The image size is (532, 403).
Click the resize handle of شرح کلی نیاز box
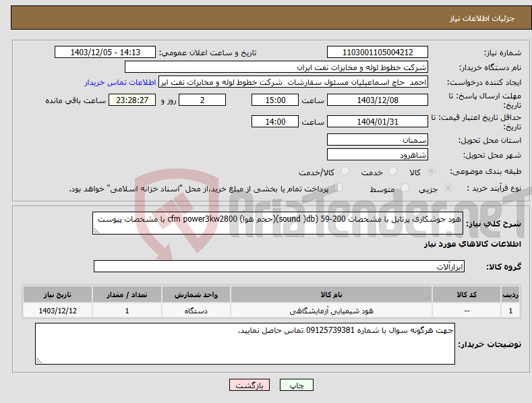(96, 230)
